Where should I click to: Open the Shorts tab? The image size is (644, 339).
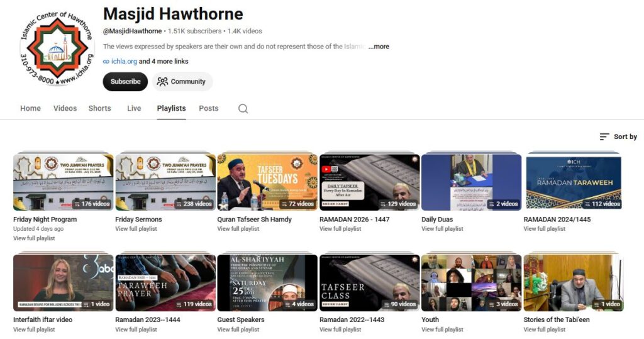(x=100, y=108)
